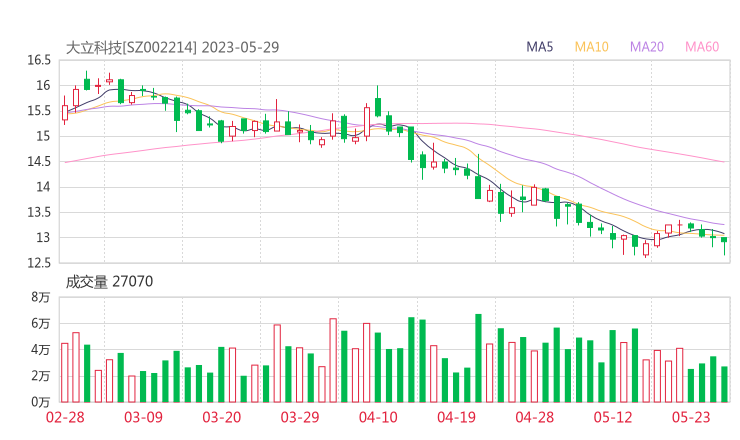The width and height of the screenshot is (740, 440).
Task: Click the 03-29 date label
Action: [x=300, y=417]
